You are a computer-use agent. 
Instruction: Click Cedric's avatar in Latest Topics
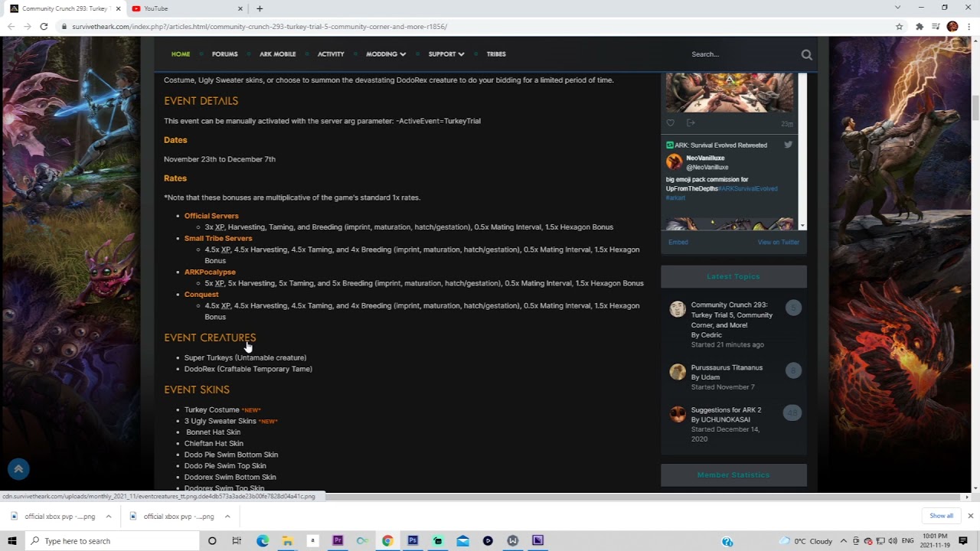678,309
